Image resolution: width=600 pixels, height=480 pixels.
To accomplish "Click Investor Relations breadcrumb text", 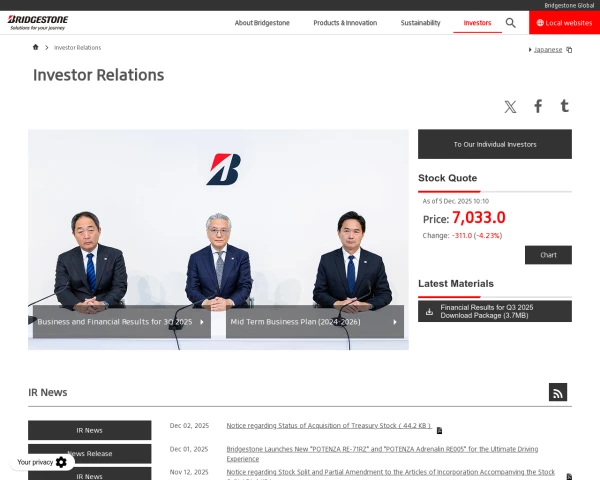I will pyautogui.click(x=78, y=47).
